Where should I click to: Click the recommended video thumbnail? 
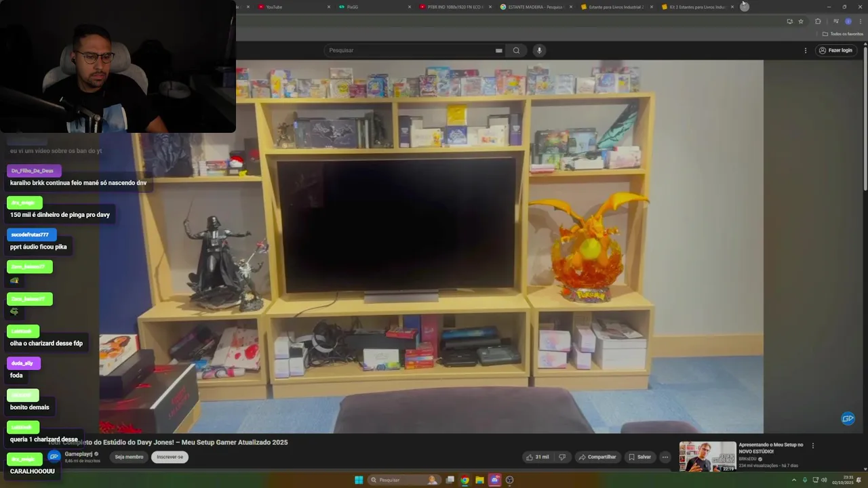(x=708, y=457)
